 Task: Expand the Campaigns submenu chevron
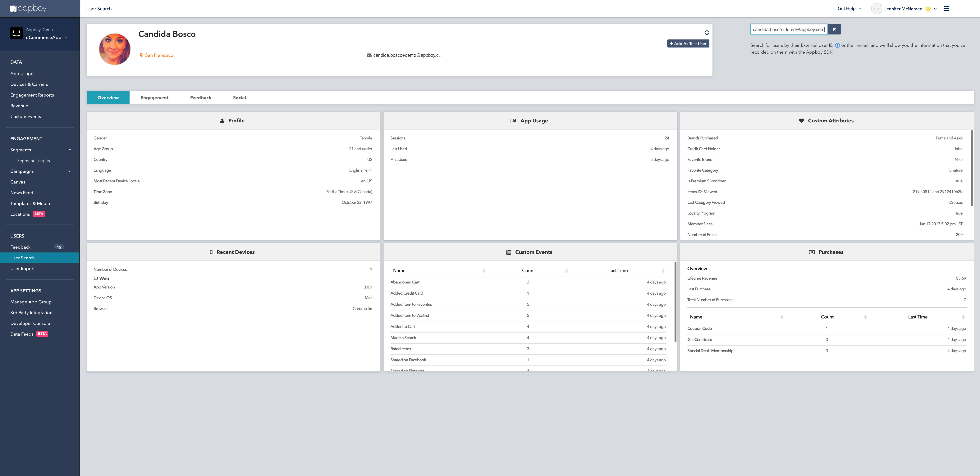[x=69, y=171]
